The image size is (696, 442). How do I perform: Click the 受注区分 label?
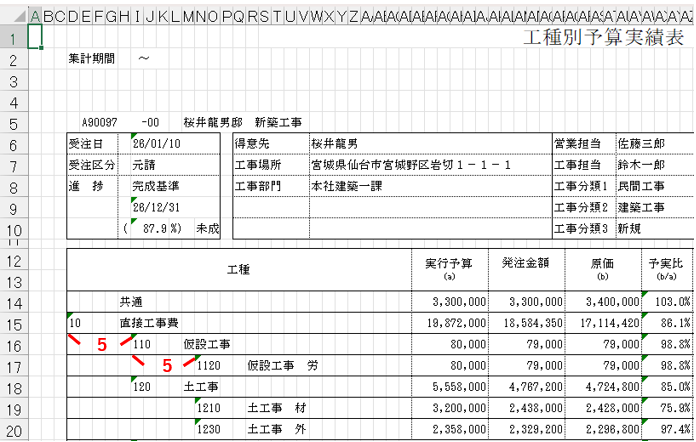pyautogui.click(x=91, y=165)
